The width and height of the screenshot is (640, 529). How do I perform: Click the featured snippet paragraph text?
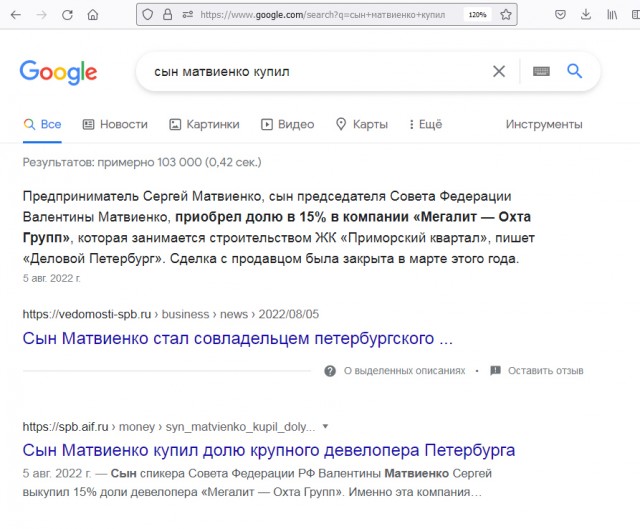[x=279, y=227]
